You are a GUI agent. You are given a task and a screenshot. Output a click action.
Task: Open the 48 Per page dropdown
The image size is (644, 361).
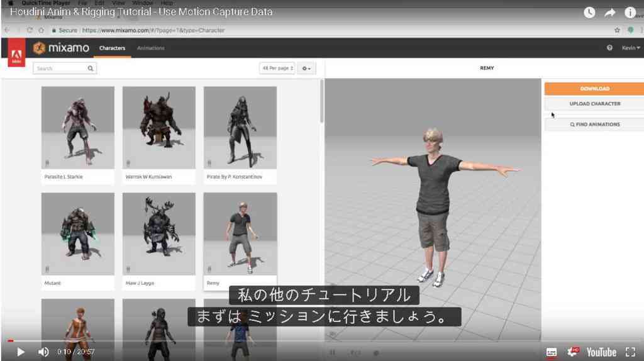tap(277, 68)
